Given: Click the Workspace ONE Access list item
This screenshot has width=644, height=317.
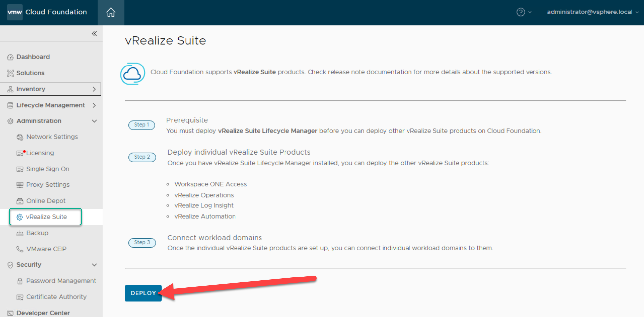Looking at the screenshot, I should [x=211, y=184].
